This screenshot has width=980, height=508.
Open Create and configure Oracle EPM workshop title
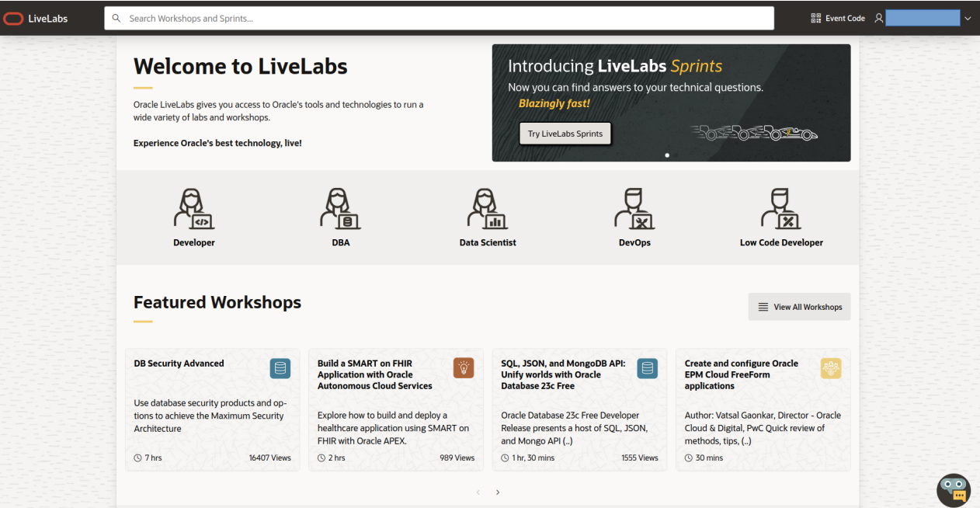click(742, 374)
